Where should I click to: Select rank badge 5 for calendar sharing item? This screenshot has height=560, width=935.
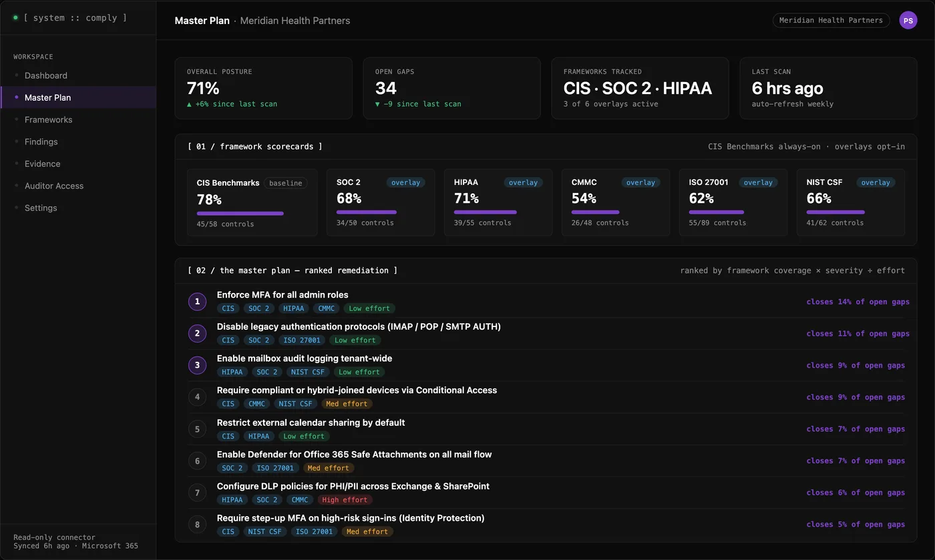click(197, 429)
